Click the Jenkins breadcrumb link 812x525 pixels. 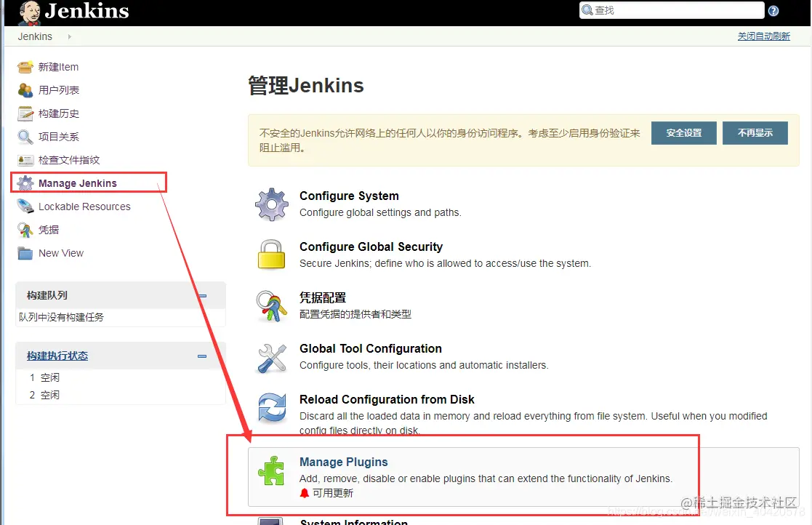click(35, 37)
